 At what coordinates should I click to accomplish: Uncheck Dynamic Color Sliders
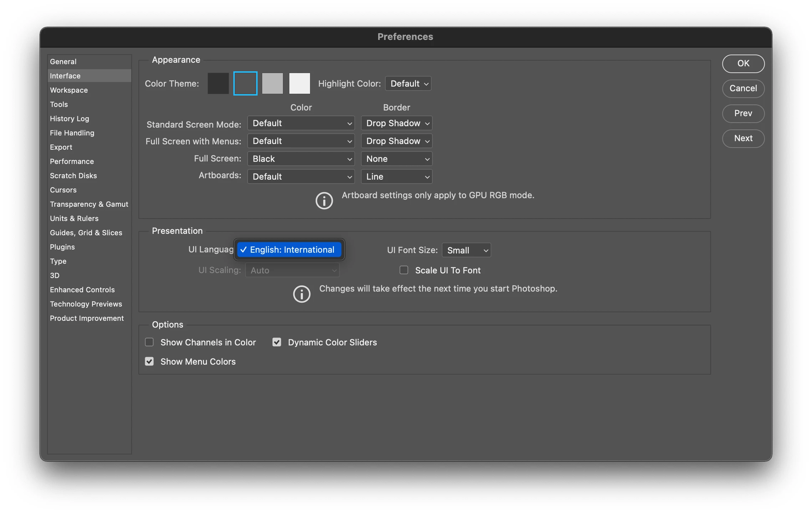click(277, 342)
